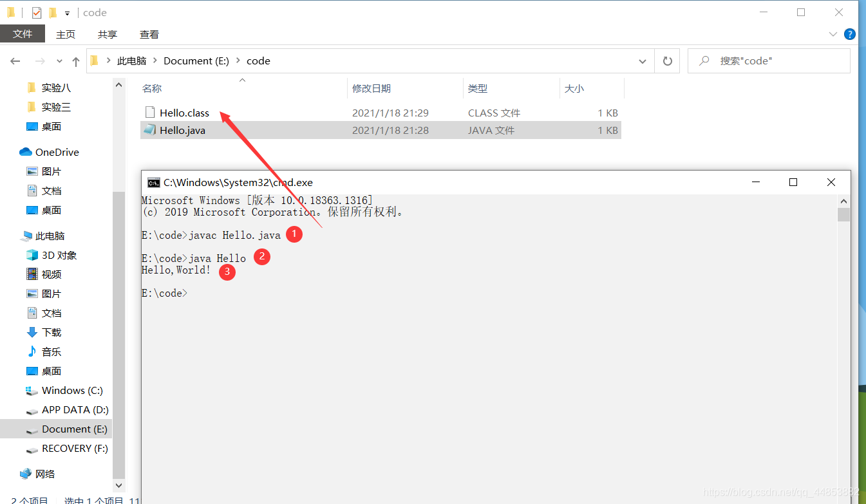Open 桌面 under 此电脑

pyautogui.click(x=51, y=371)
